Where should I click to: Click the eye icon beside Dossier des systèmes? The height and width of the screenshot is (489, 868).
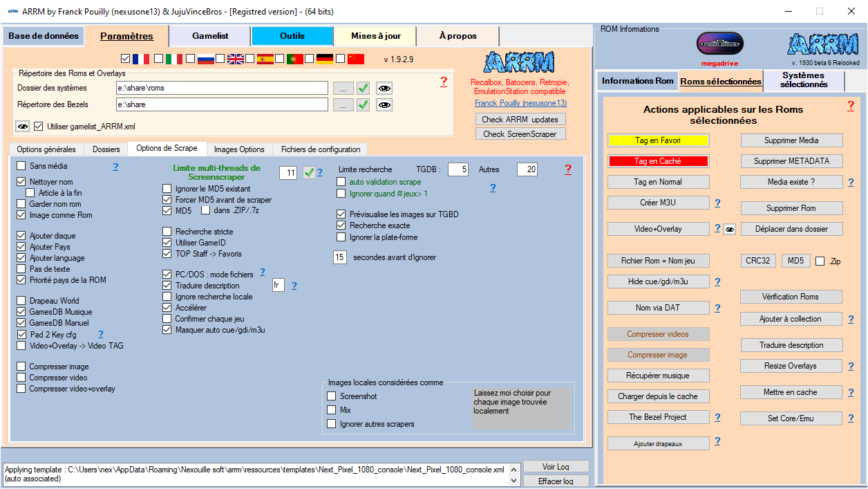point(384,88)
